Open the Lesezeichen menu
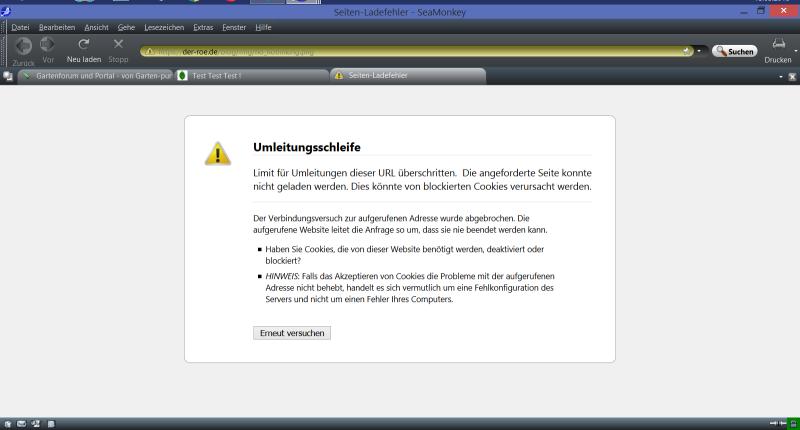Viewport: 800px width, 430px height. [163, 27]
